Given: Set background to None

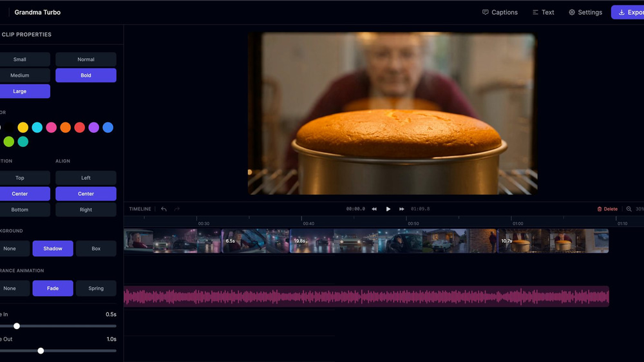Looking at the screenshot, I should point(14,249).
